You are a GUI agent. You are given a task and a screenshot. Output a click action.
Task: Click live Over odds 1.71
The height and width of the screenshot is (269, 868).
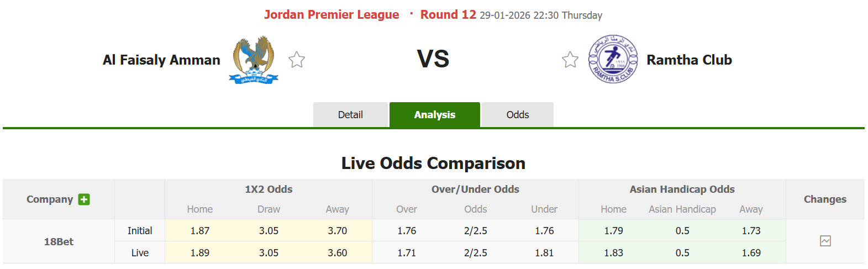[407, 252]
